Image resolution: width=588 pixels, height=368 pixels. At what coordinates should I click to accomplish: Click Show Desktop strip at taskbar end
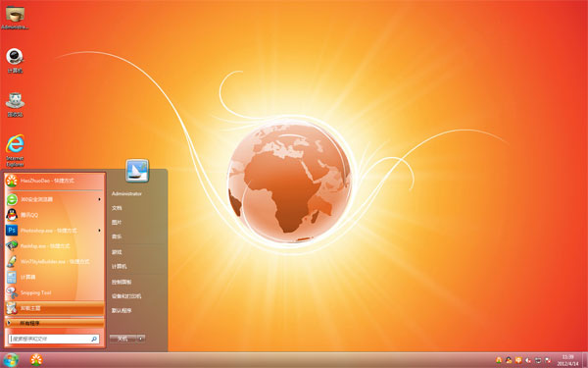[585, 360]
